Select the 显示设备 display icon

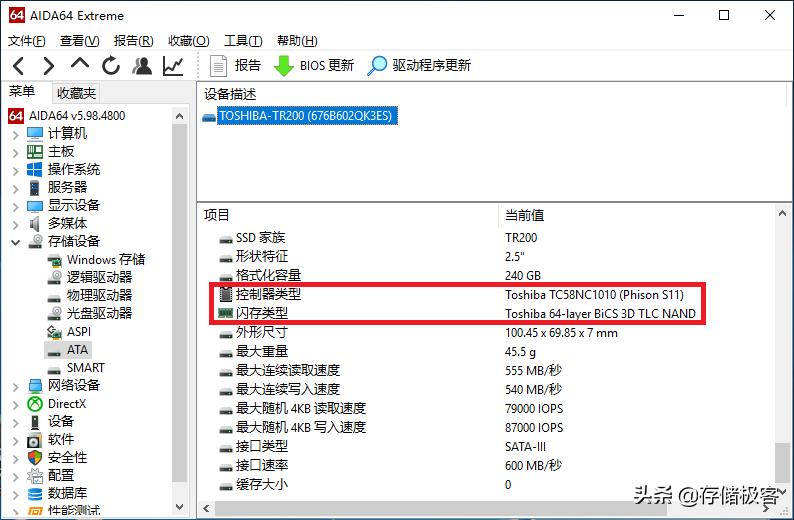[x=35, y=206]
